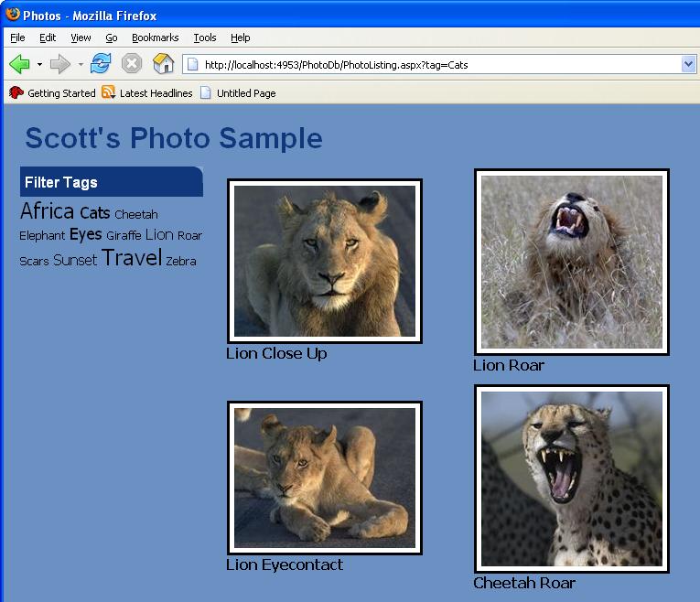Go to the Home page icon
The width and height of the screenshot is (700, 602).
(164, 63)
